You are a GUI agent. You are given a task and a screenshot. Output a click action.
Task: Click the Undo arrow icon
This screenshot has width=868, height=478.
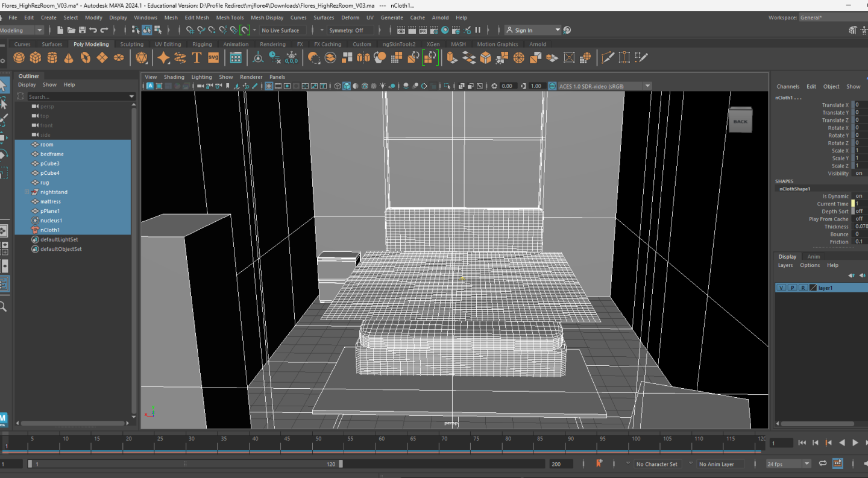point(93,30)
